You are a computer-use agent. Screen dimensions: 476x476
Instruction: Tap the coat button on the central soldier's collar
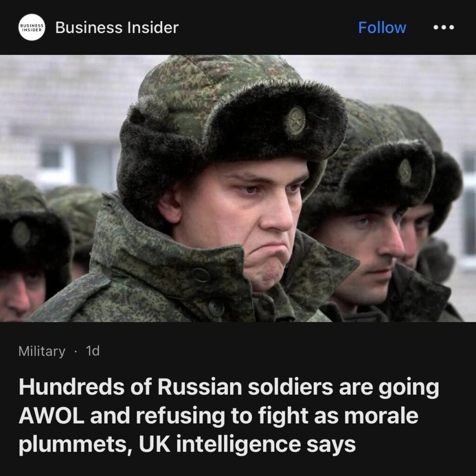click(201, 275)
